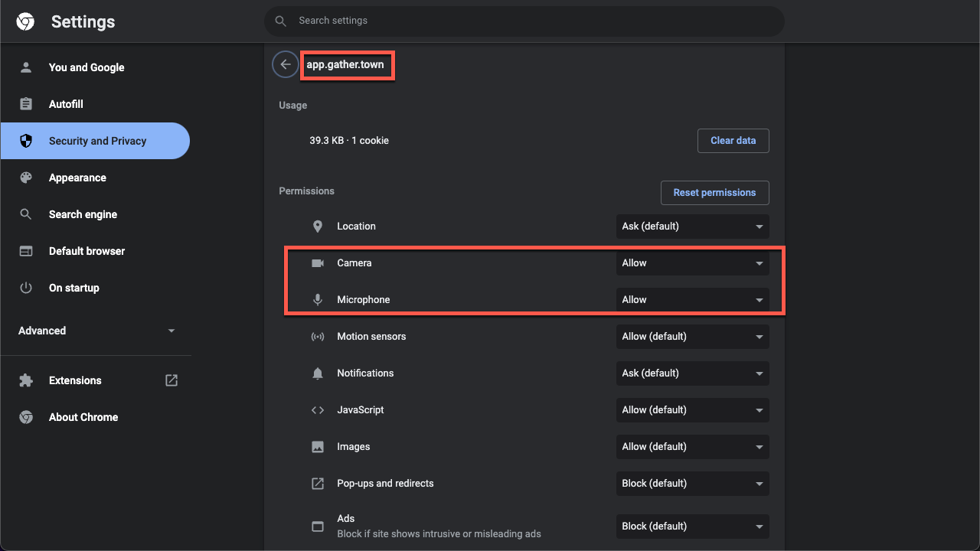Click the app.gather.town site title
This screenshot has height=551, width=980.
tap(345, 65)
